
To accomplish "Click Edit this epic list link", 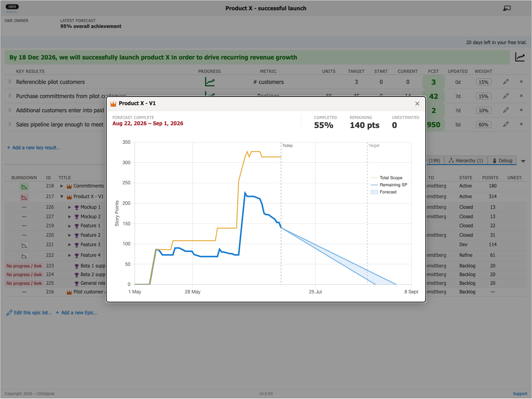I will tap(29, 313).
